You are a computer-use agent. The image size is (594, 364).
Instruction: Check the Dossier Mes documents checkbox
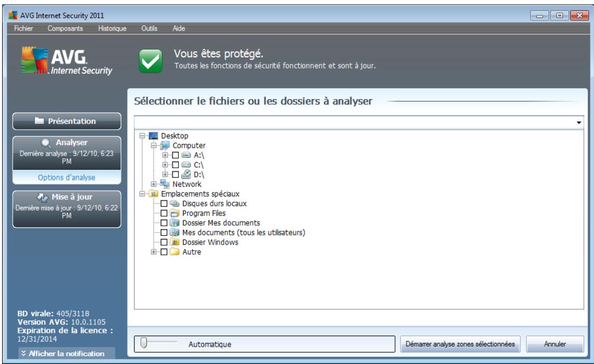click(x=164, y=223)
